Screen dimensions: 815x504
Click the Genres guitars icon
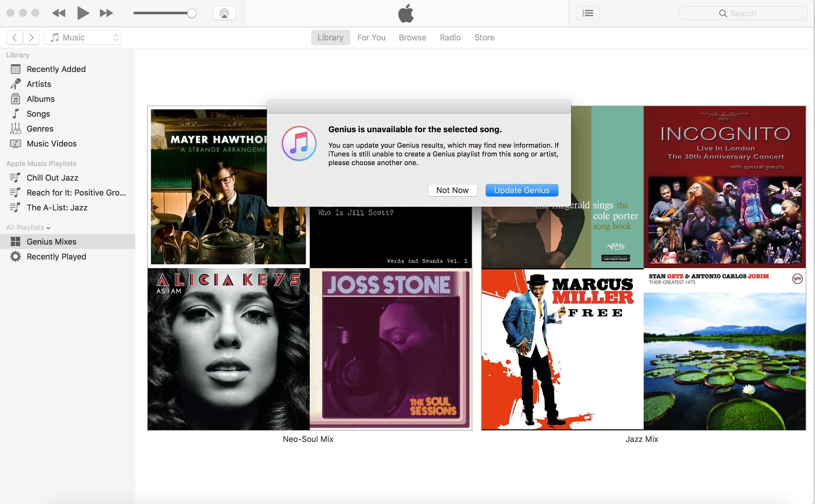15,129
